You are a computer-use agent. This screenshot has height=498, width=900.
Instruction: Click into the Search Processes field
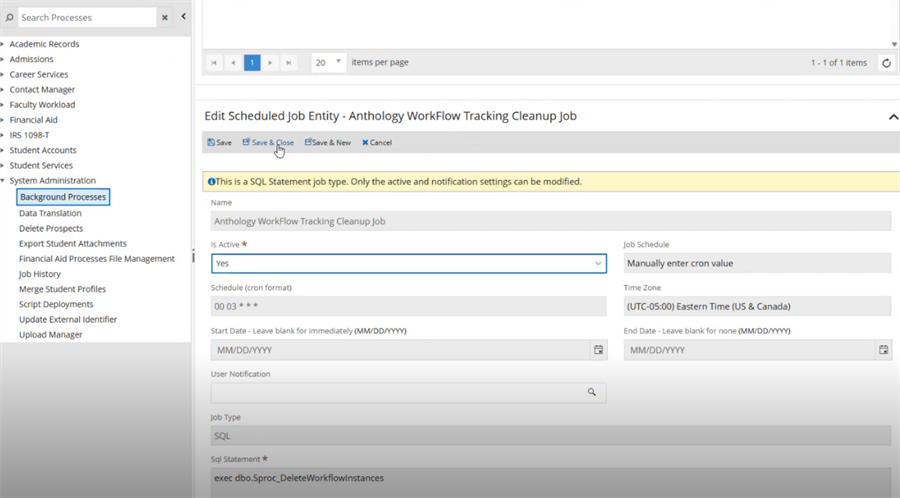coord(85,17)
